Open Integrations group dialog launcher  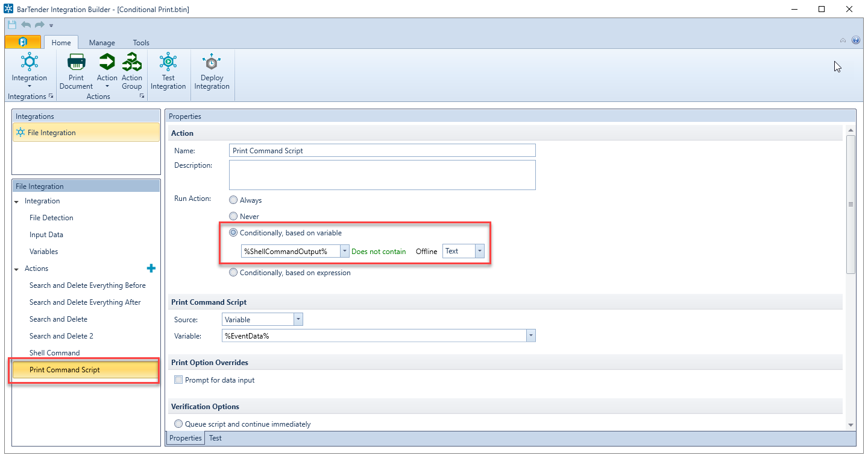(x=51, y=97)
